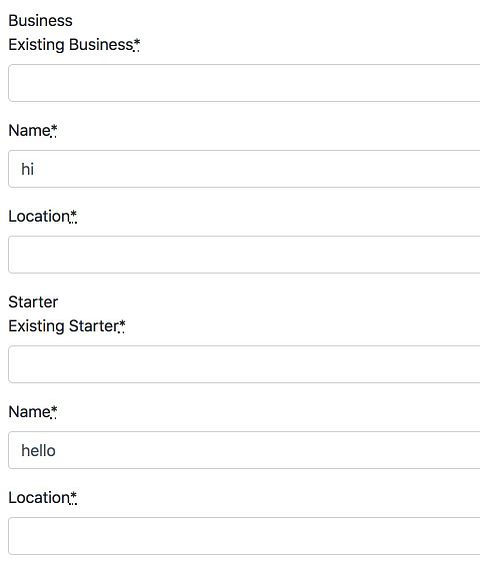Focus the Business Location input field
This screenshot has height=584, width=480.
(244, 254)
